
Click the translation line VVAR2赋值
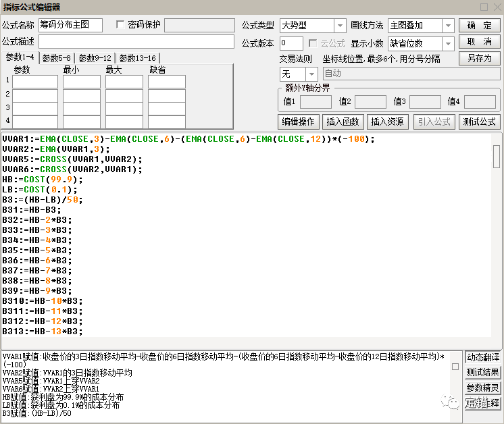pos(68,373)
